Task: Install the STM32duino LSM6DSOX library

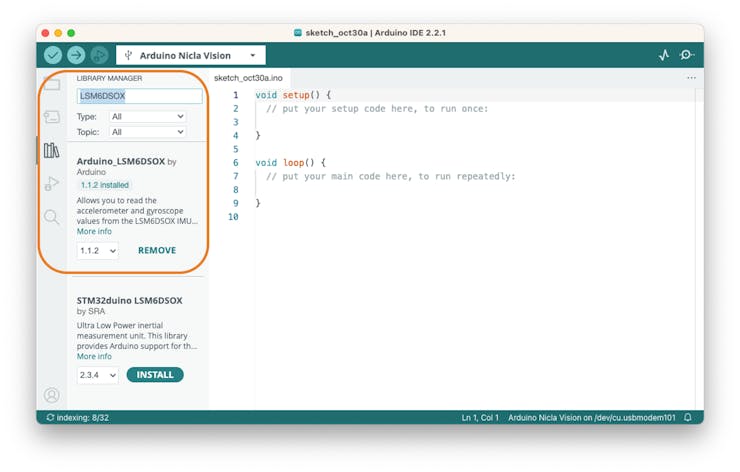Action: tap(155, 375)
